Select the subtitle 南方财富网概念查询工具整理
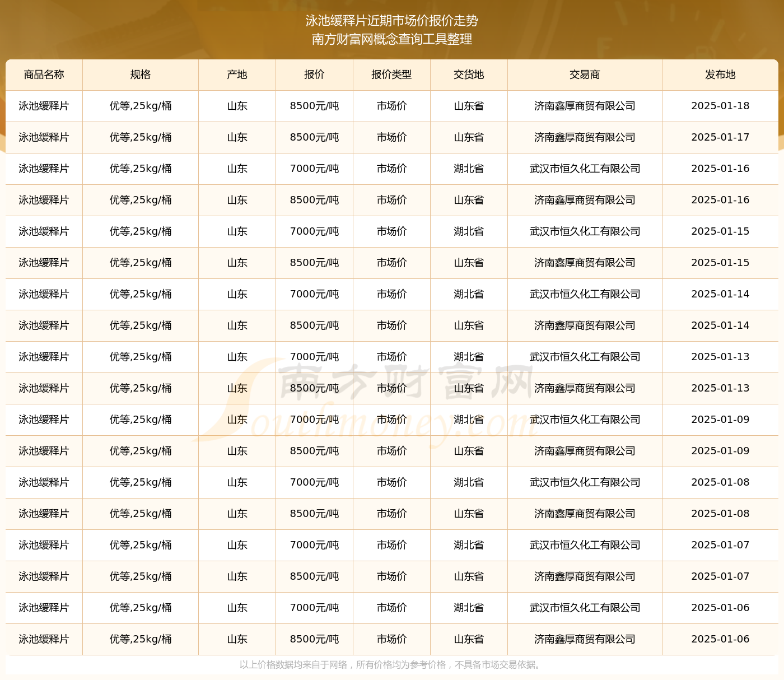The image size is (784, 680). click(392, 39)
